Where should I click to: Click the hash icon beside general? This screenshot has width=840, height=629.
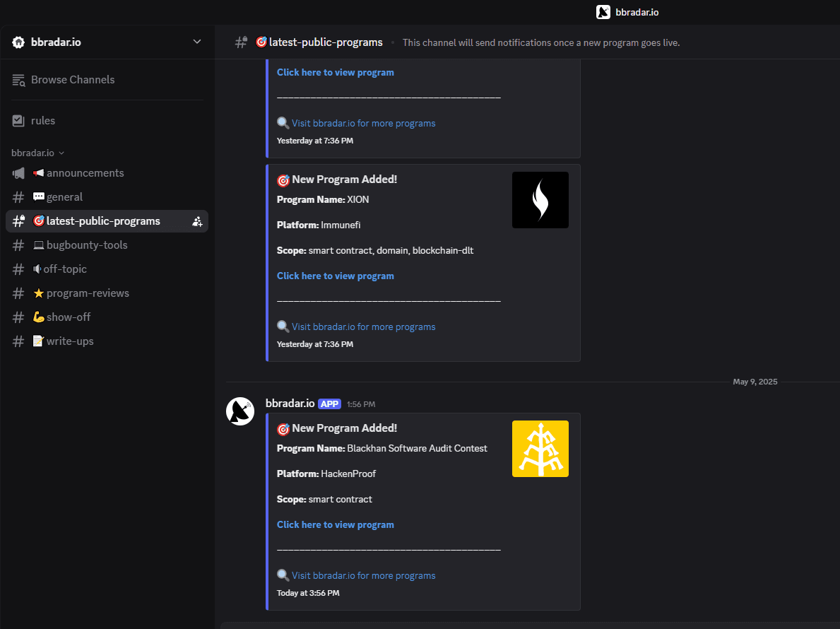[x=18, y=197]
